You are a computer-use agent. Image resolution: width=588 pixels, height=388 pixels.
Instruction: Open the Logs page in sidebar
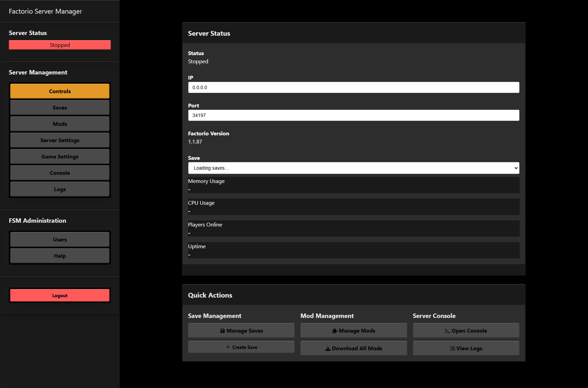coord(60,189)
